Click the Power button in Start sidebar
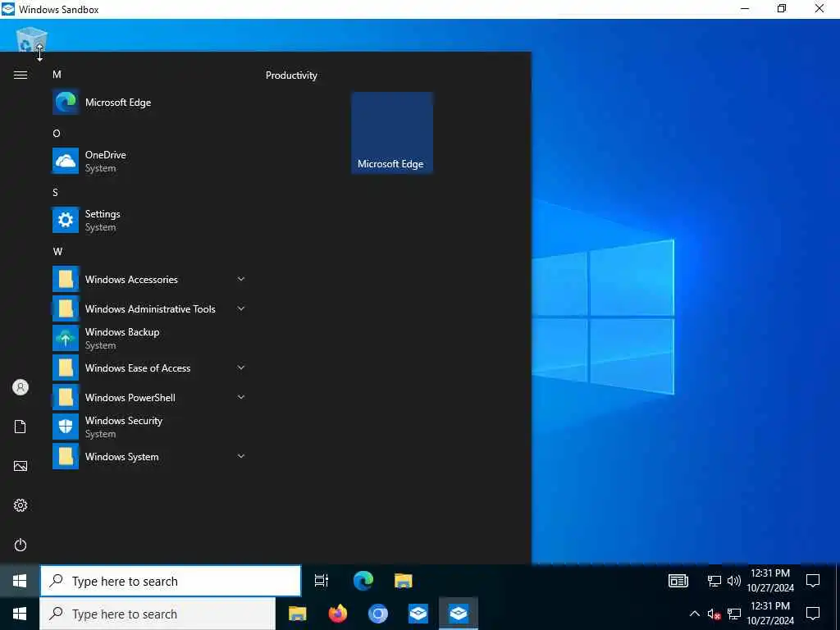This screenshot has height=630, width=840. (x=21, y=545)
